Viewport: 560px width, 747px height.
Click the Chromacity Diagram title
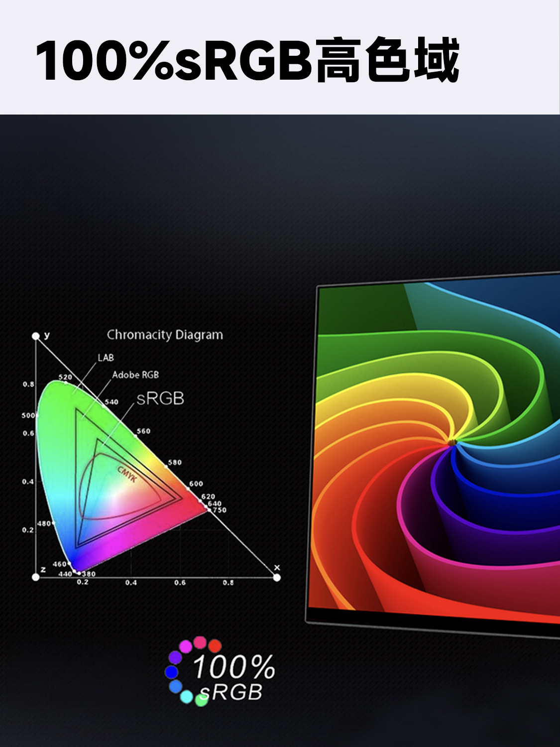point(165,335)
